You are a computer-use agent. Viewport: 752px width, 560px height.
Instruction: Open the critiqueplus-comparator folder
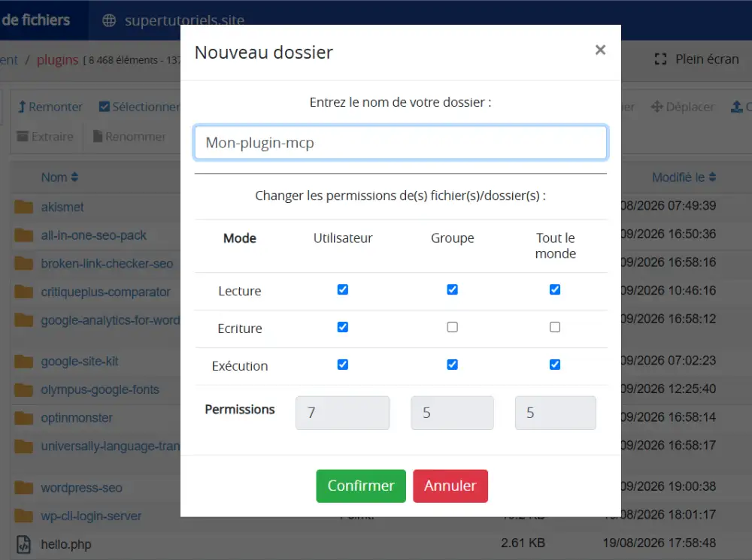(105, 292)
